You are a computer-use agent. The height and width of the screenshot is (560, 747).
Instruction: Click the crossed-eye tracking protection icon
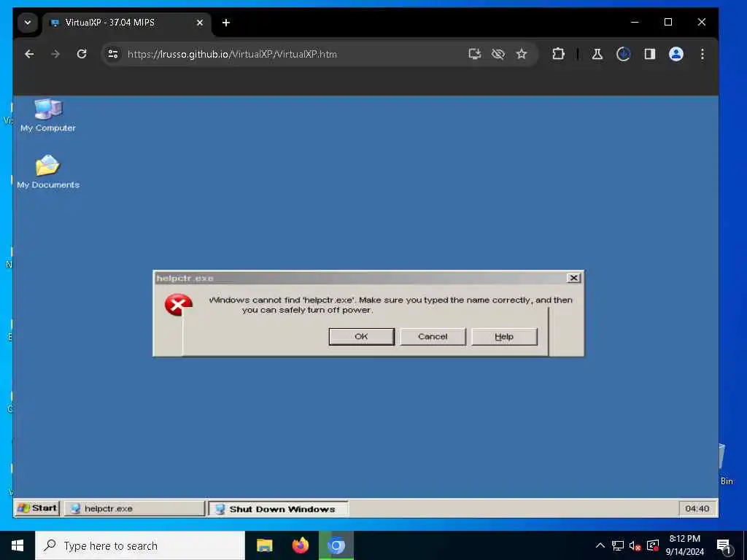coord(498,54)
